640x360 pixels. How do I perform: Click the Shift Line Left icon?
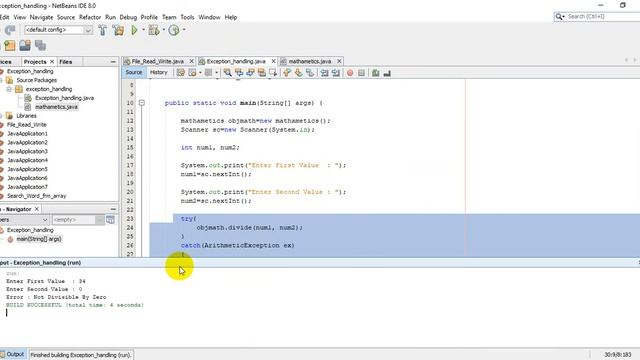point(324,73)
